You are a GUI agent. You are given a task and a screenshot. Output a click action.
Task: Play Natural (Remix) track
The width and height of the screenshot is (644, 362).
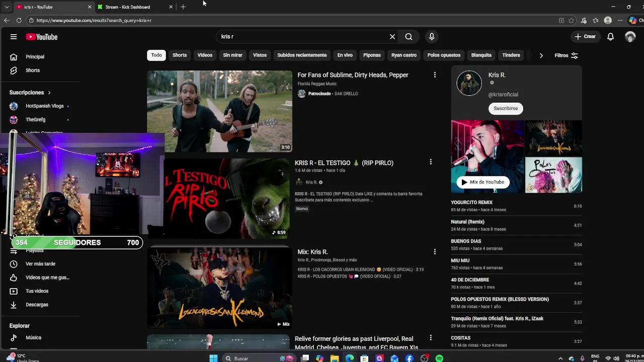(x=516, y=225)
